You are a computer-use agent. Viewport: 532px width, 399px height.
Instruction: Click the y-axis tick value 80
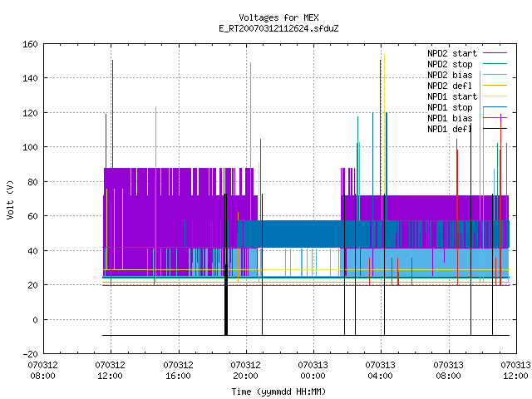click(x=32, y=182)
